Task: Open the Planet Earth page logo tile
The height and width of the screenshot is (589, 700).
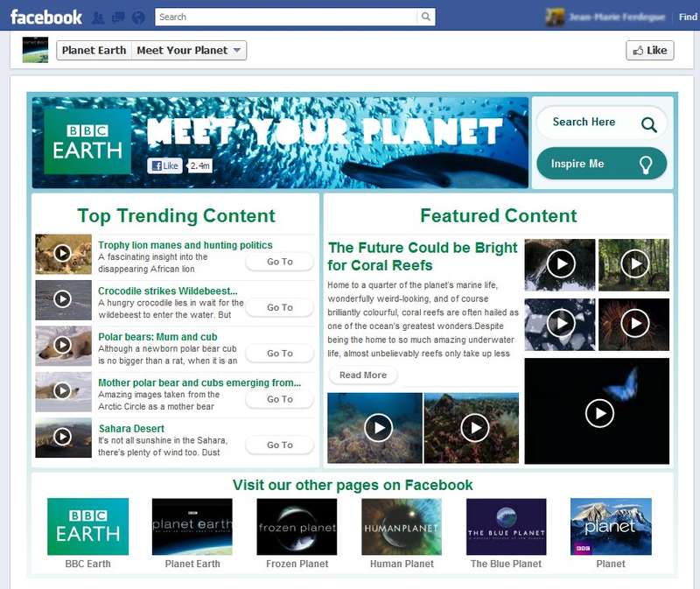Action: (192, 527)
